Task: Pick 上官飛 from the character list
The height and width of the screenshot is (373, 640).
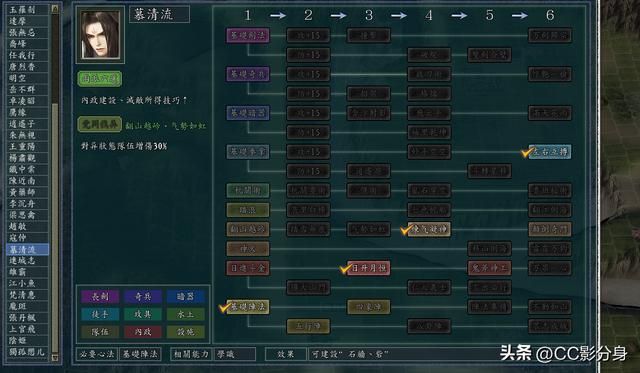Action: pyautogui.click(x=27, y=329)
